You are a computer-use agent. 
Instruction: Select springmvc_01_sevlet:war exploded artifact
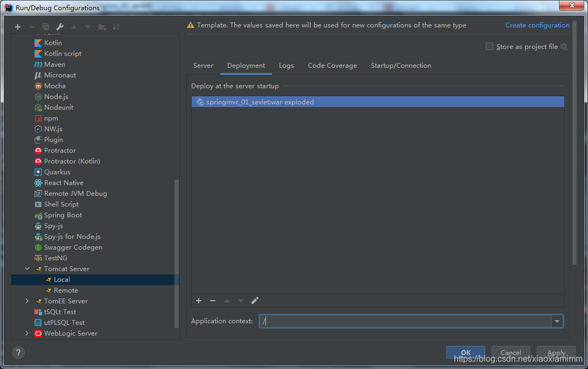[x=377, y=102]
